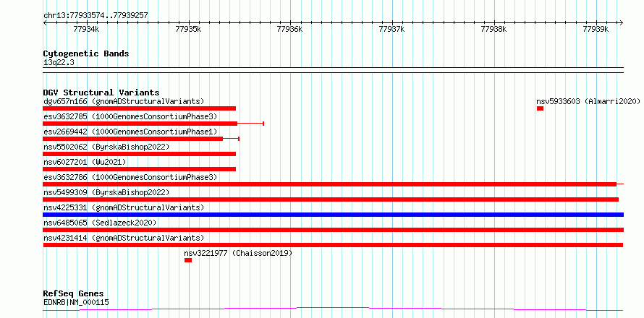Open the nsv4231414 gnomAD variant label
Screen dimensions: 644x318
tap(124, 238)
